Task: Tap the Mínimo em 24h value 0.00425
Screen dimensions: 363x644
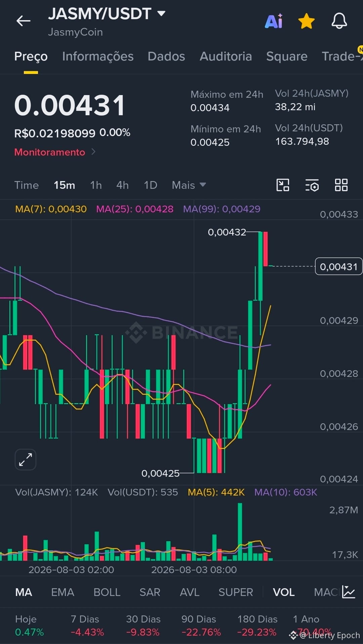Action: [x=210, y=142]
